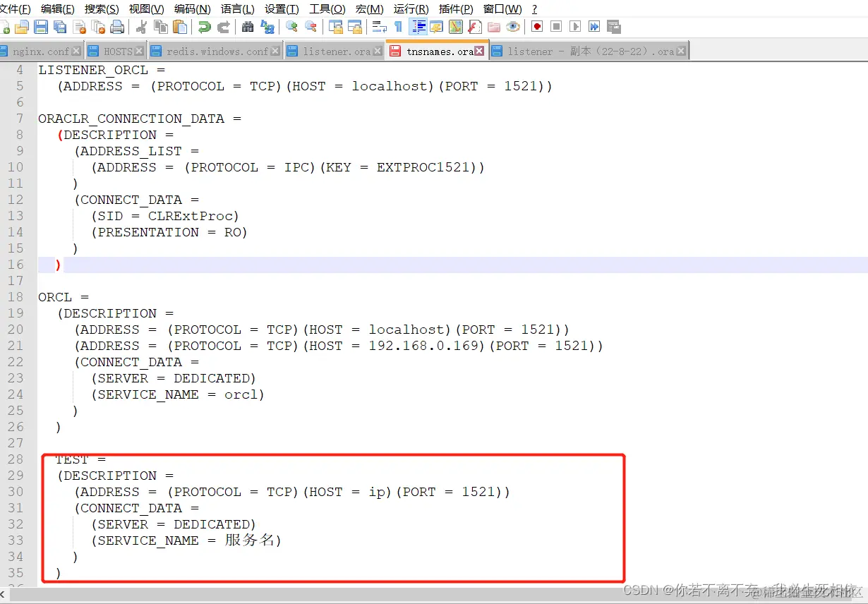Close the listener.ora tab
Viewport: 868px width, 604px height.
(378, 52)
